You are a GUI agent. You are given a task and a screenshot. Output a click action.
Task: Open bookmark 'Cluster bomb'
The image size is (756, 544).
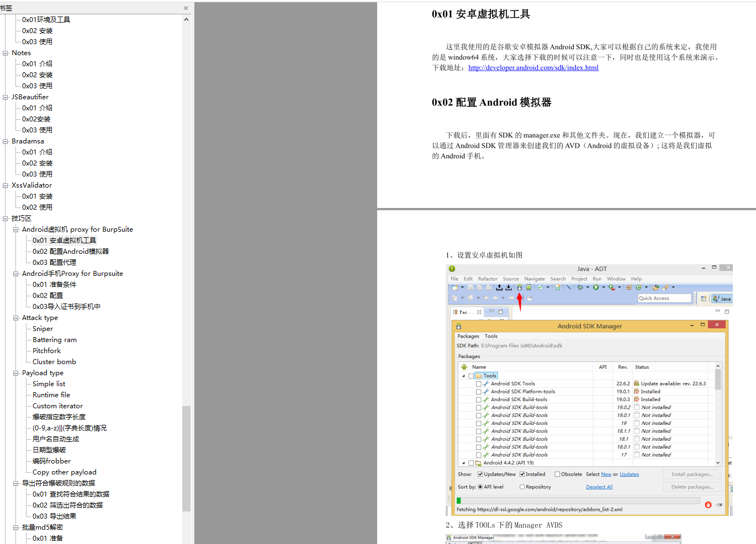point(54,362)
